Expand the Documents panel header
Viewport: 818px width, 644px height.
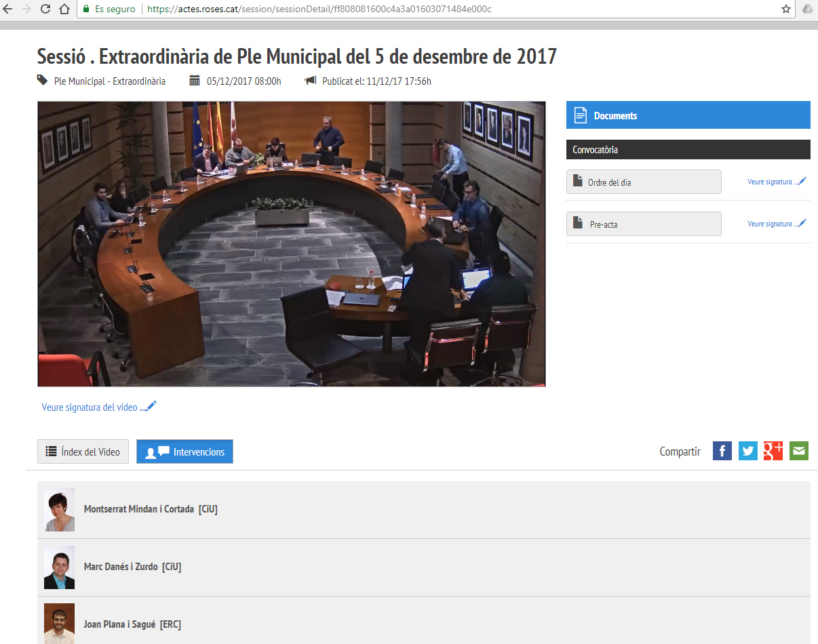(x=688, y=115)
